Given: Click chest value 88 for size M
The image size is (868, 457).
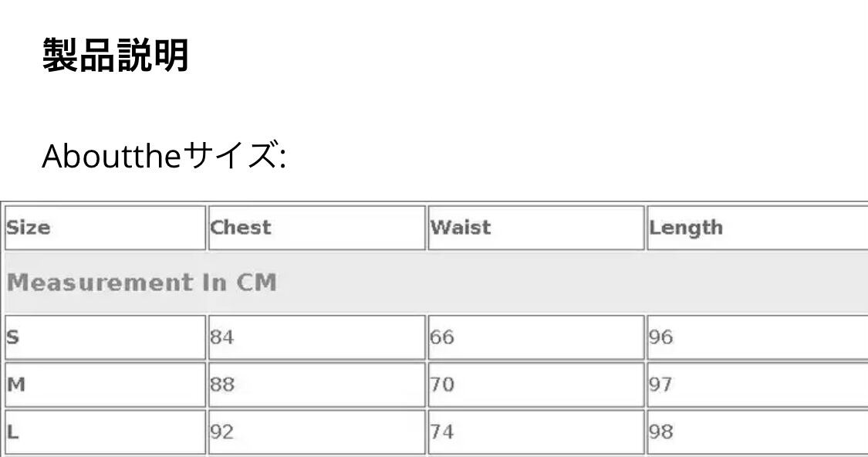Looking at the screenshot, I should coord(222,384).
